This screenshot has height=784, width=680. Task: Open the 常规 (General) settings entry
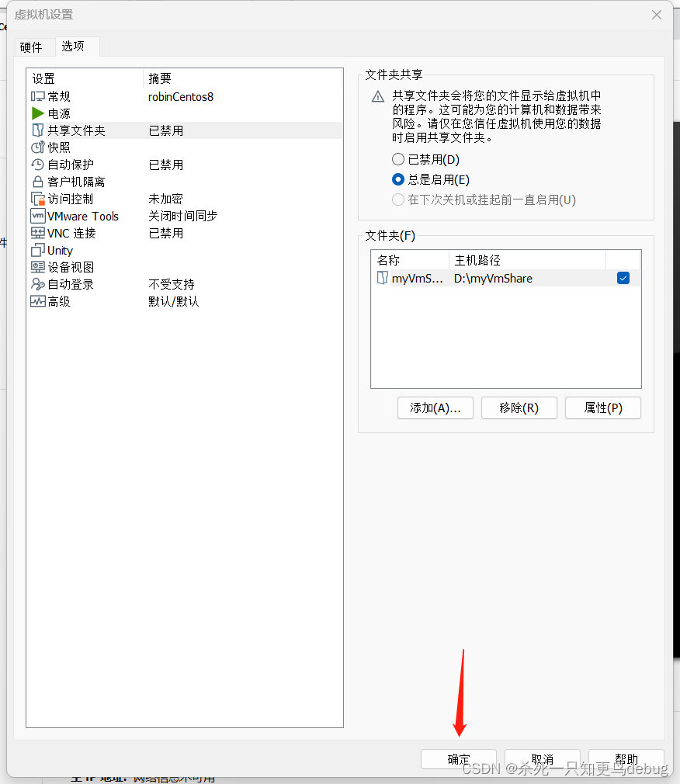point(58,95)
